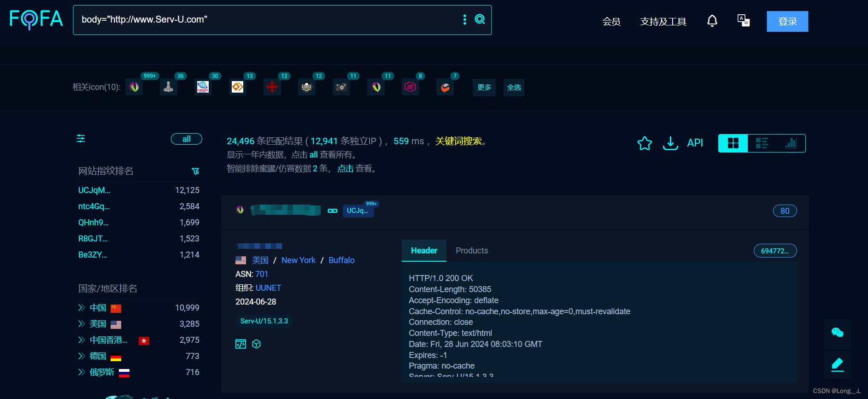Switch to the Header tab
The height and width of the screenshot is (399, 868).
click(x=424, y=251)
